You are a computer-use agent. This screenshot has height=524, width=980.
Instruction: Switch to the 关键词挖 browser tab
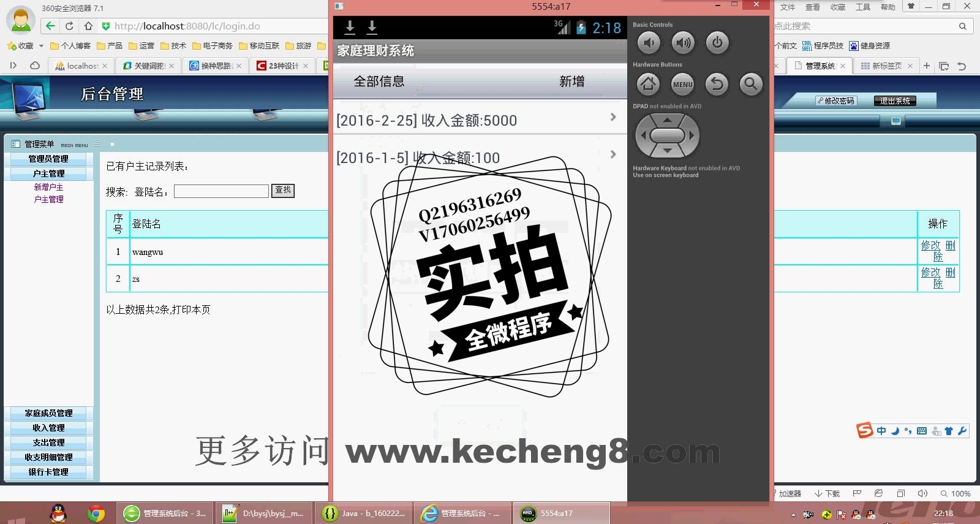(x=148, y=66)
